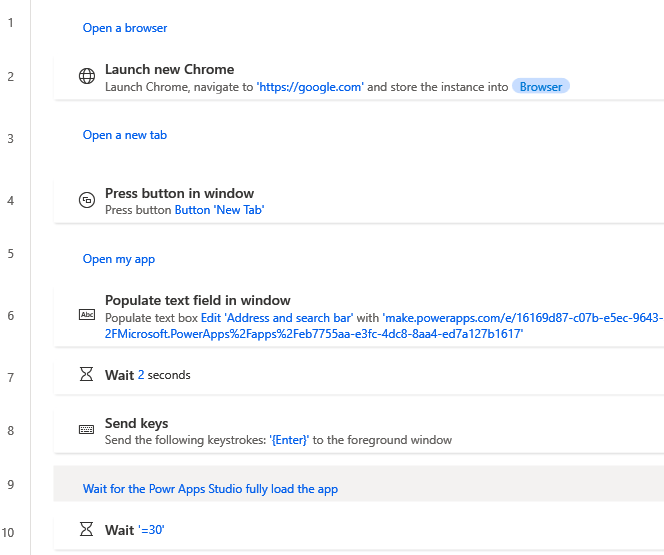The height and width of the screenshot is (555, 664).
Task: Click the Abc icon of Populate text field
Action: click(87, 315)
